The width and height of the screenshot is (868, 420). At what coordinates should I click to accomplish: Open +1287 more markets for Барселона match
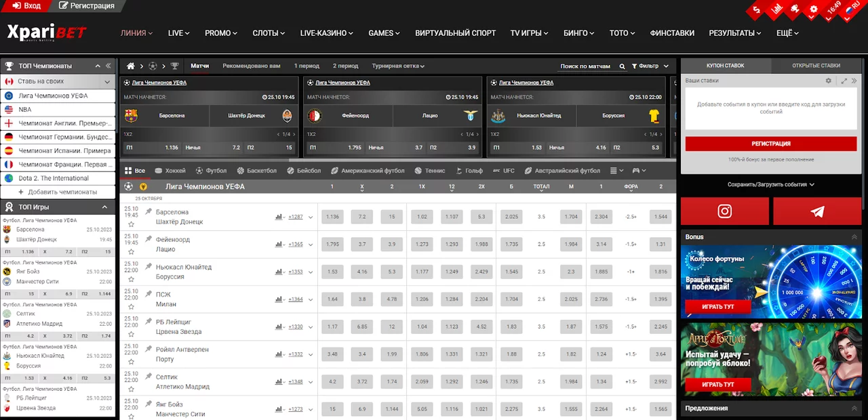point(296,217)
